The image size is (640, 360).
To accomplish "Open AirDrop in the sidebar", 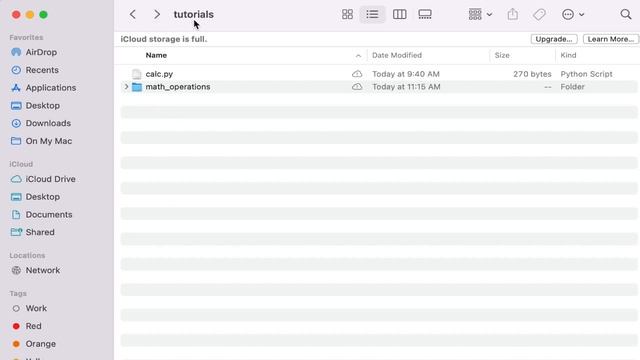I will [x=41, y=52].
